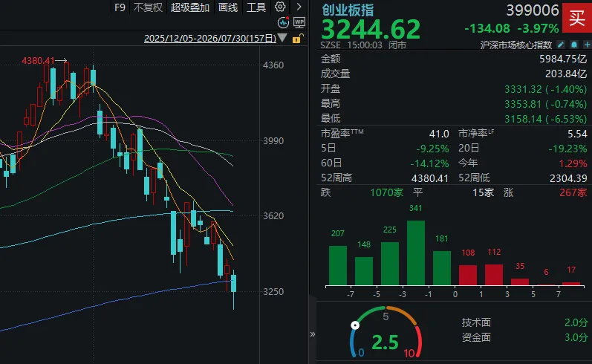Click the 最高 value 3353.81
Image resolution: width=592 pixels, height=364 pixels.
point(523,104)
